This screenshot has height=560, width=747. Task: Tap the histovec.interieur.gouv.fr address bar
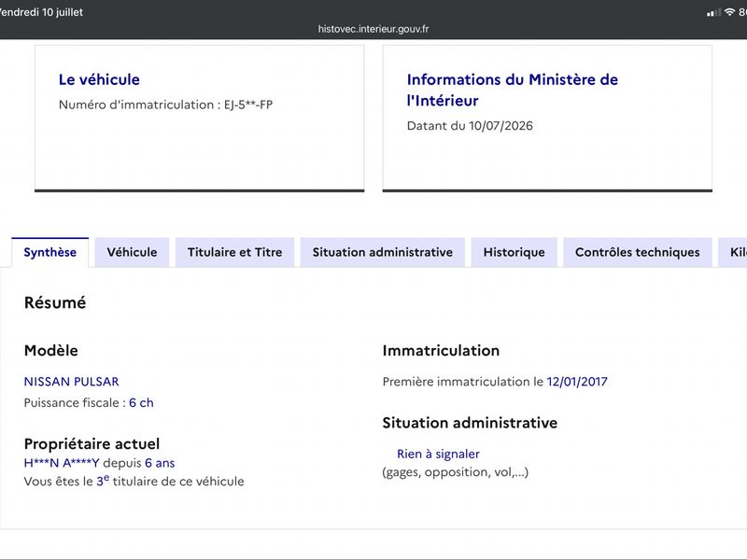pos(373,29)
